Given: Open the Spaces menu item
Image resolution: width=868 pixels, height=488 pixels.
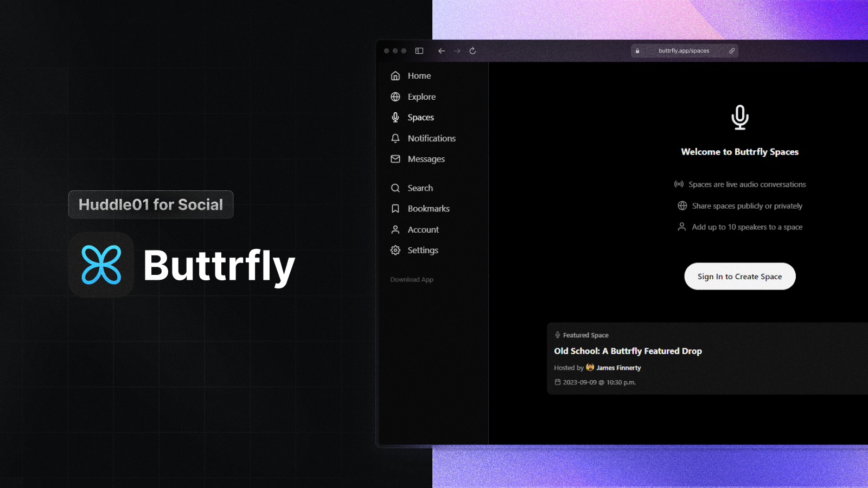Looking at the screenshot, I should click(420, 117).
